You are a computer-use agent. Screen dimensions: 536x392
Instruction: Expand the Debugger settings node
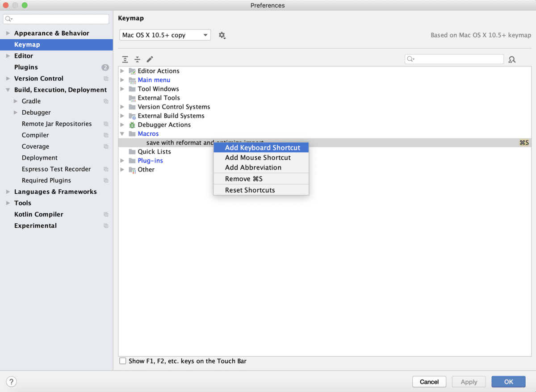[16, 113]
